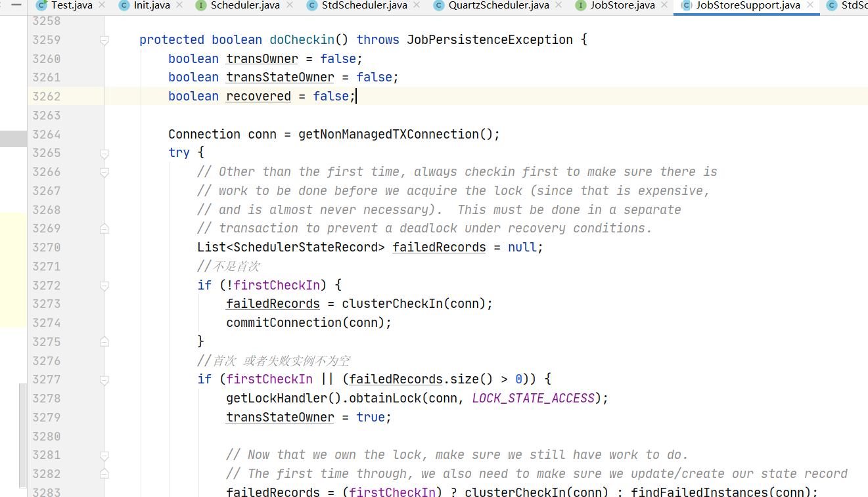Screen dimensions: 868x497
Task: Close the QuartzScheduler.java editor tab
Action: click(559, 5)
